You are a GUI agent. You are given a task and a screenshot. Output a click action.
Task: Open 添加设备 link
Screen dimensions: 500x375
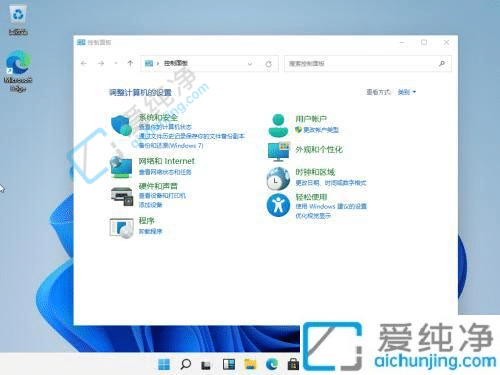(x=150, y=205)
